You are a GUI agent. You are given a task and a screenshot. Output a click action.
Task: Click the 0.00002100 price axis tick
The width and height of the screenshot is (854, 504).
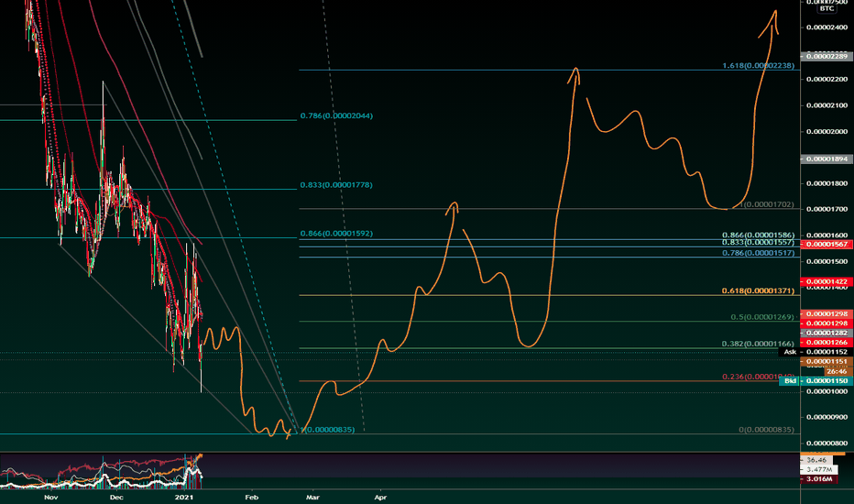pos(827,105)
